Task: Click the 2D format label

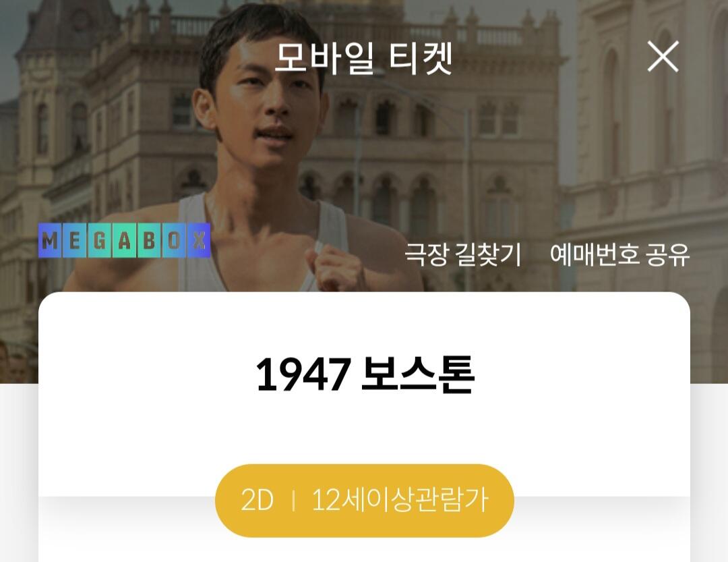Action: (257, 500)
